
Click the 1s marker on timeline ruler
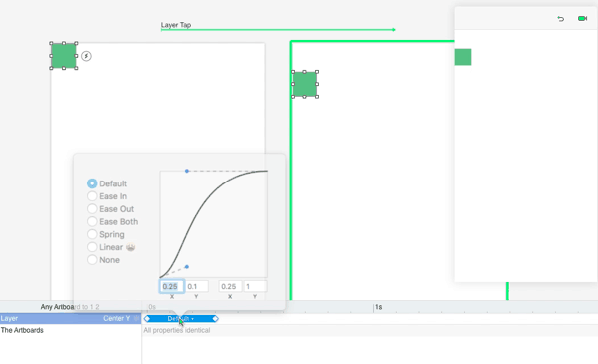[378, 307]
